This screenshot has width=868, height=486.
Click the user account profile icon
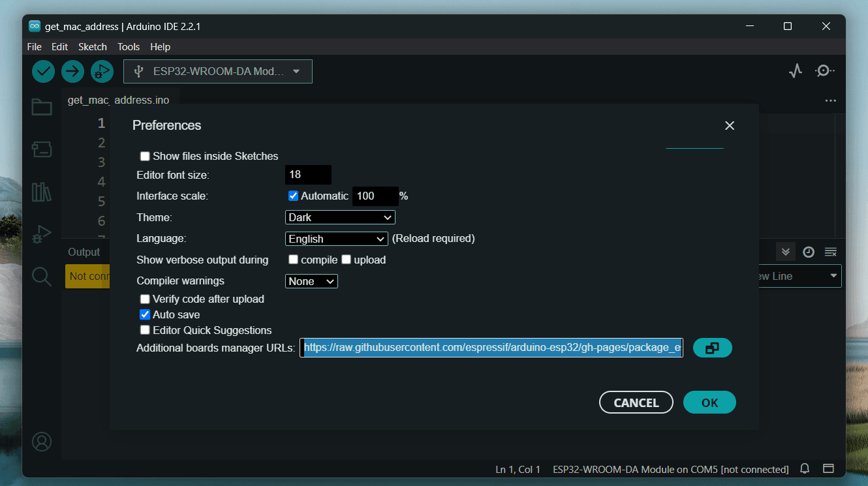pyautogui.click(x=42, y=442)
